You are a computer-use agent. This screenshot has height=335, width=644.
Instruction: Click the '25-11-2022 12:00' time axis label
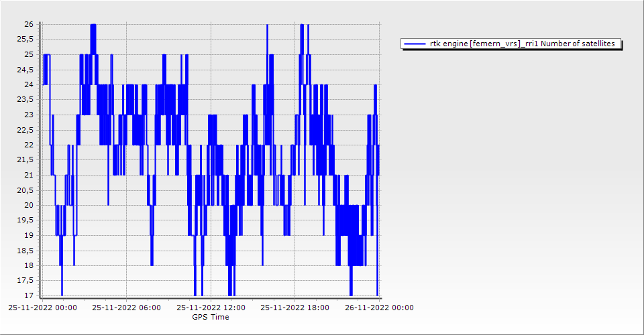pos(211,308)
